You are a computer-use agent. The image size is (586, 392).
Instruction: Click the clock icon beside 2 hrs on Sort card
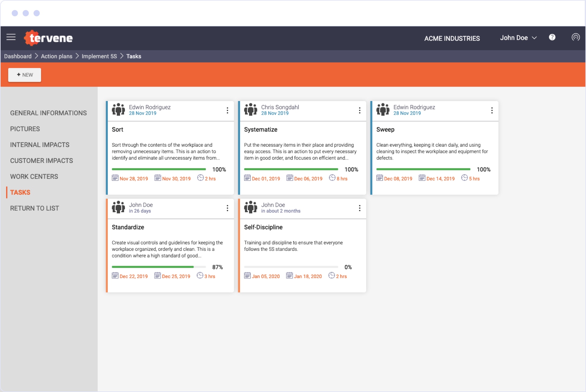(x=201, y=178)
